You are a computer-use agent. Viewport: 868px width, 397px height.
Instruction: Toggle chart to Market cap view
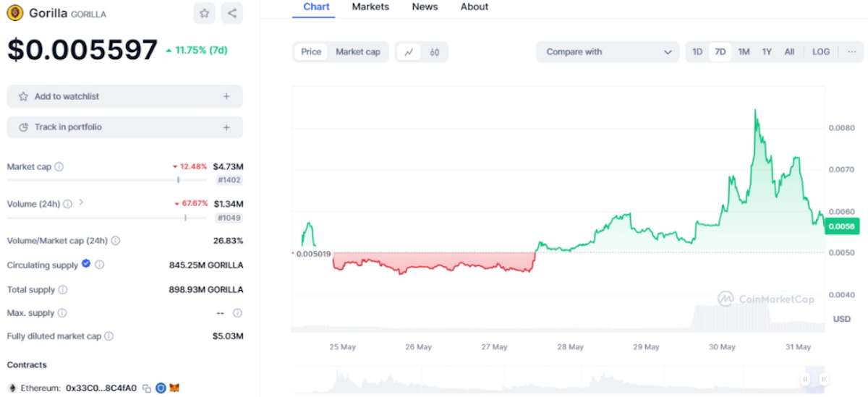tap(358, 52)
